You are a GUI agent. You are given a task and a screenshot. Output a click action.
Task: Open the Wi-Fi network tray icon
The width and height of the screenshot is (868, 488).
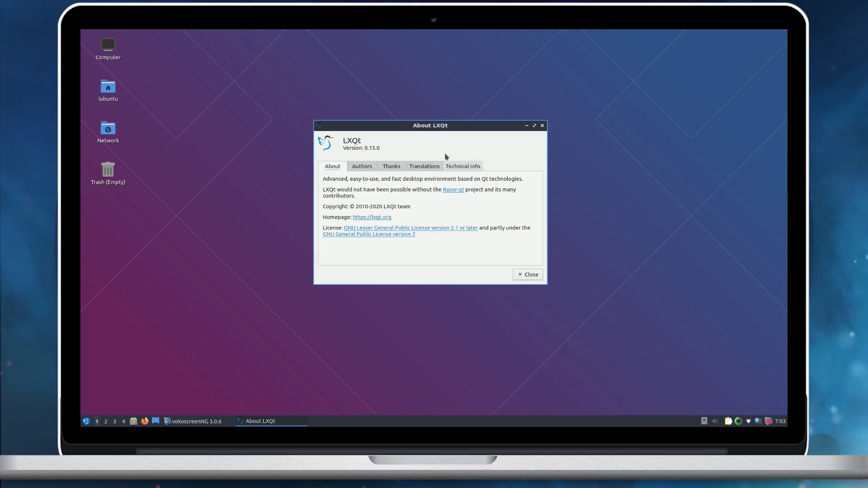pyautogui.click(x=748, y=421)
